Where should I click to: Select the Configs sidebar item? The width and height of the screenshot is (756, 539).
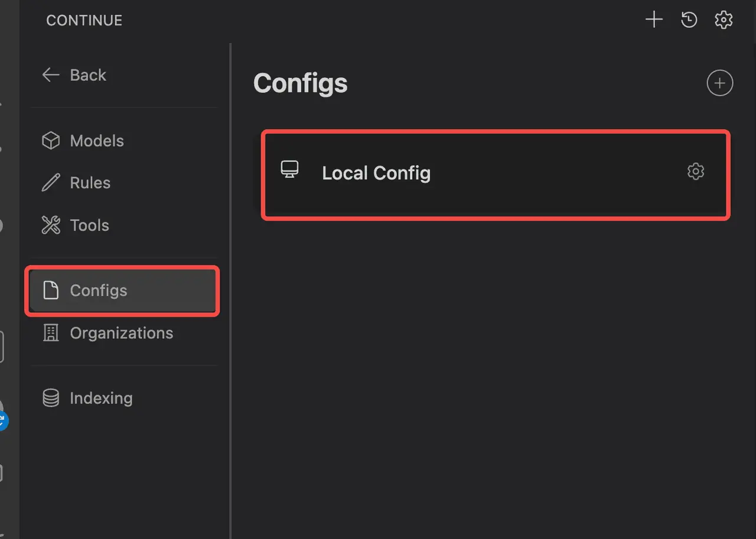pyautogui.click(x=99, y=290)
